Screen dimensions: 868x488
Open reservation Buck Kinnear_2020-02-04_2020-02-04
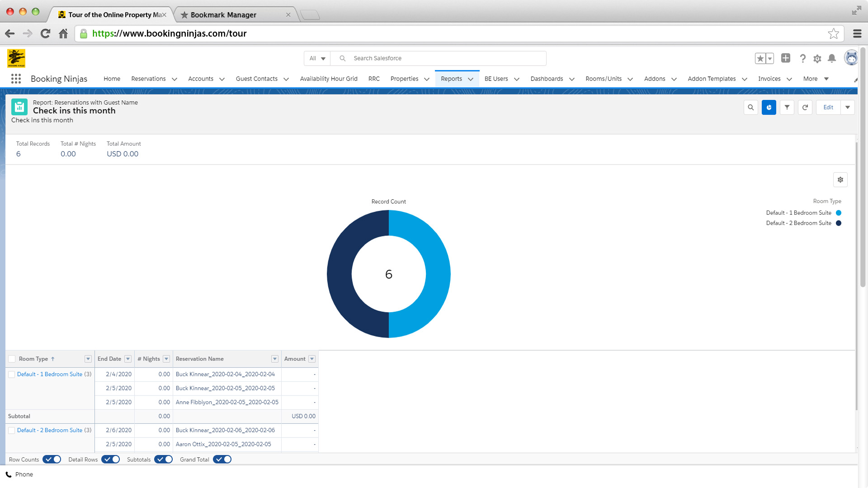225,374
